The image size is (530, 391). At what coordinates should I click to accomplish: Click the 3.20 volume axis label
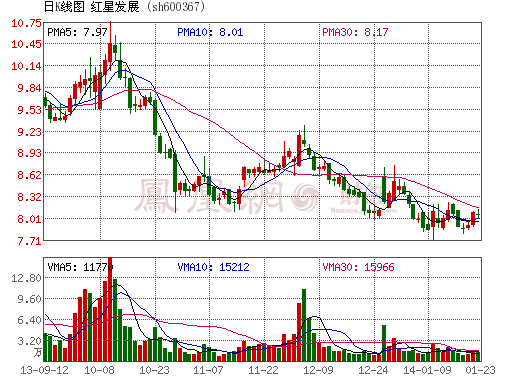(x=29, y=341)
